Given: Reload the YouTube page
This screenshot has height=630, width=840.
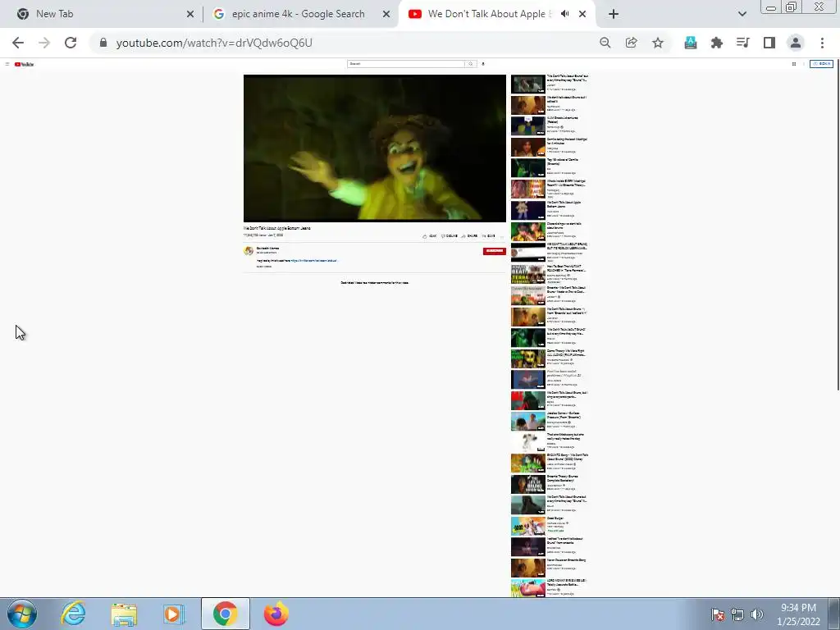Looking at the screenshot, I should click(71, 43).
